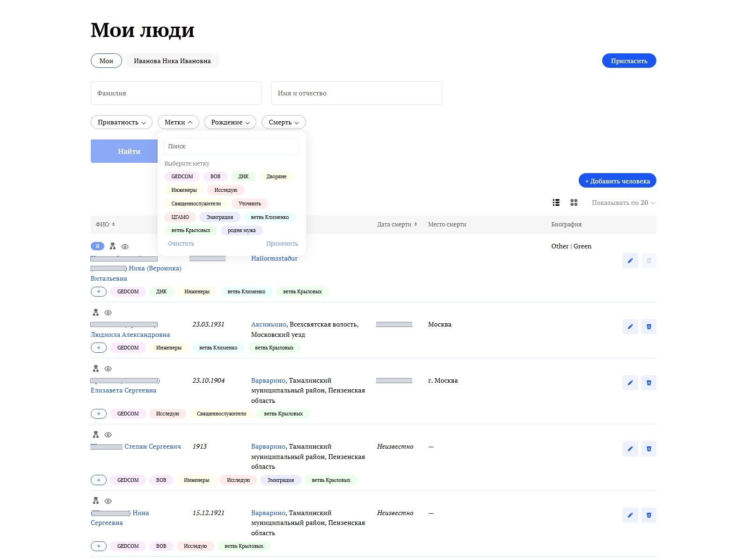The height and width of the screenshot is (560, 742).
Task: Switch to Иванова Ника Ивановна tab
Action: tap(172, 61)
